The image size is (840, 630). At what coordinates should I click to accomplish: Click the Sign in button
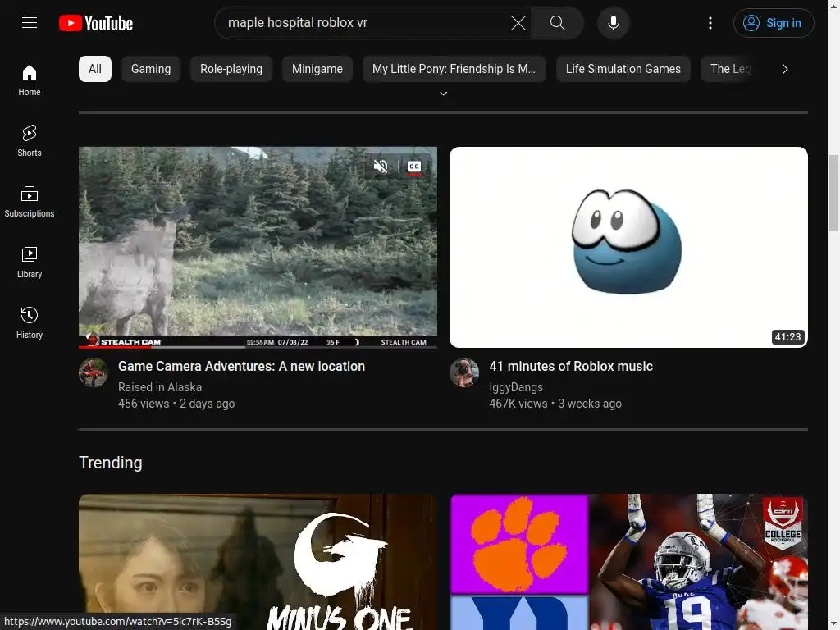[774, 23]
